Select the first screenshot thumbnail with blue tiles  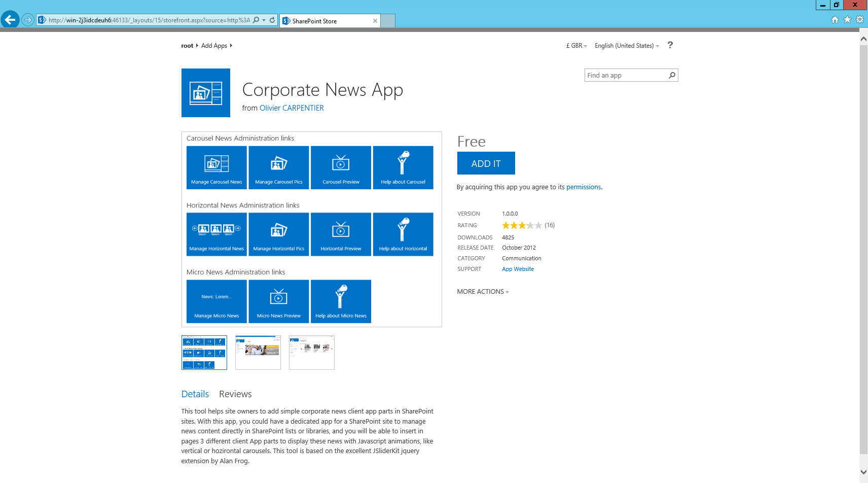pyautogui.click(x=204, y=353)
